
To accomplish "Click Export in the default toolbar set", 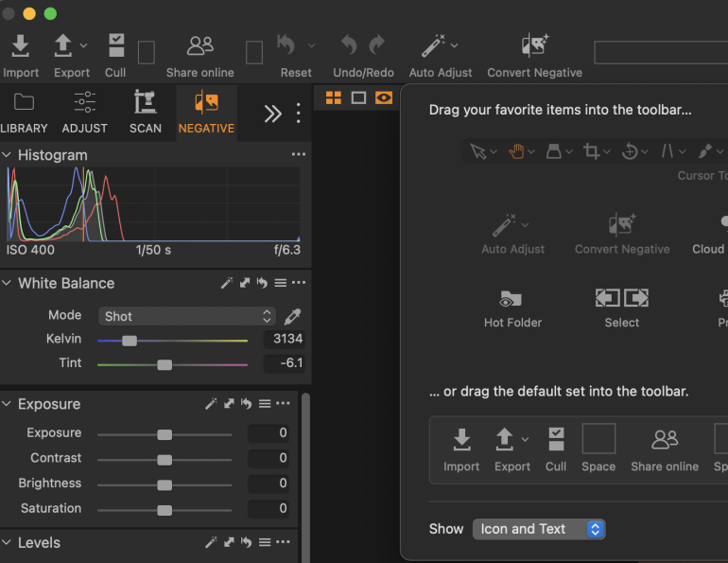I will point(512,449).
